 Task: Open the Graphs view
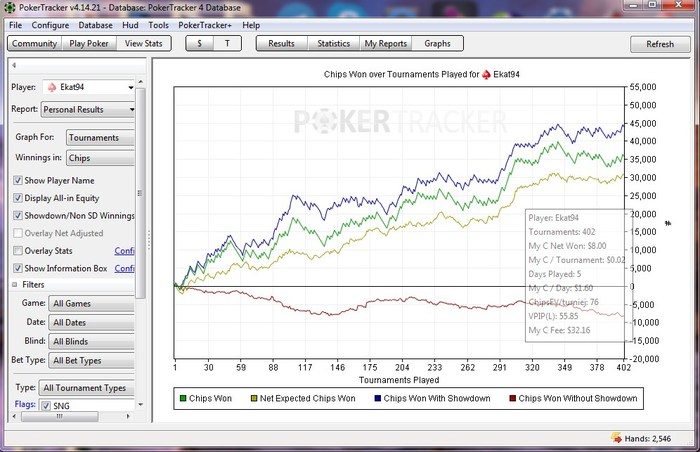[x=438, y=43]
